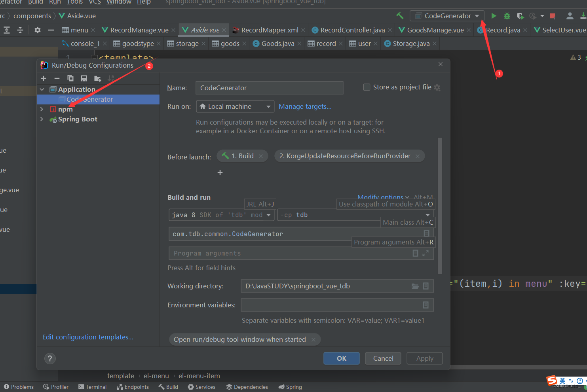Image resolution: width=587 pixels, height=392 pixels.
Task: Open help question mark button
Action: (x=49, y=358)
